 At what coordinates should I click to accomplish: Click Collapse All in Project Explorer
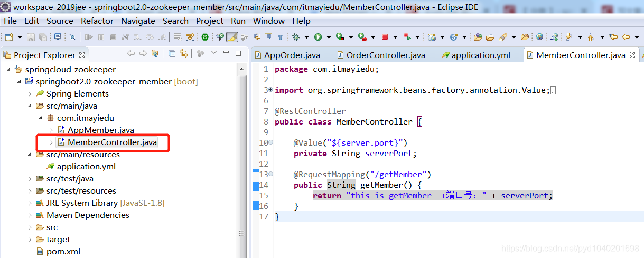click(172, 53)
